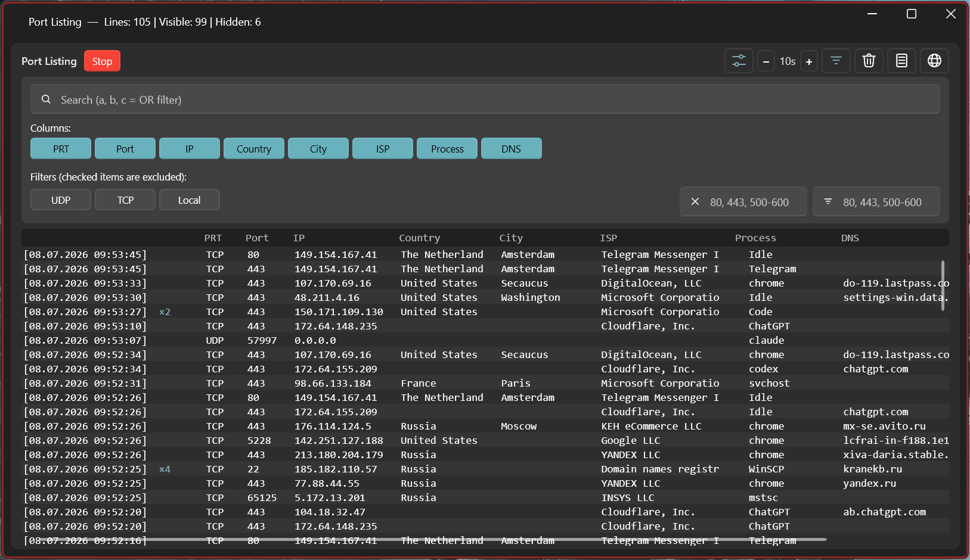Toggle the Country column chip
This screenshot has height=560, width=970.
254,148
